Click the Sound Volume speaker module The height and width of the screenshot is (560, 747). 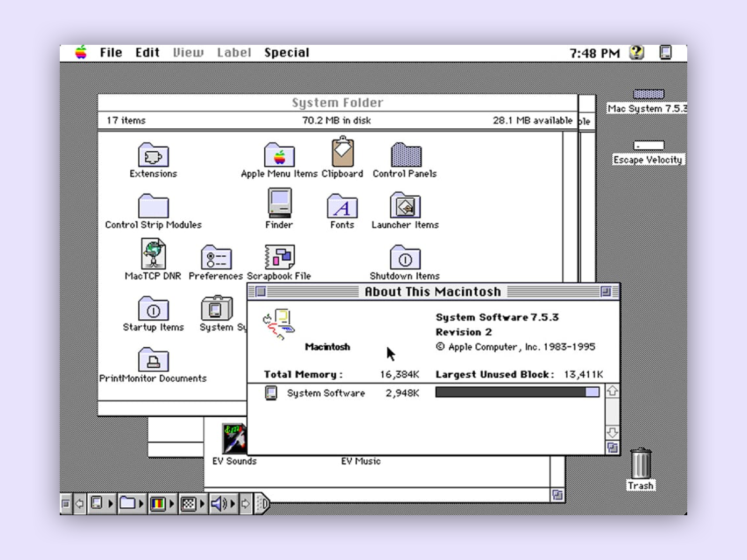click(x=219, y=504)
